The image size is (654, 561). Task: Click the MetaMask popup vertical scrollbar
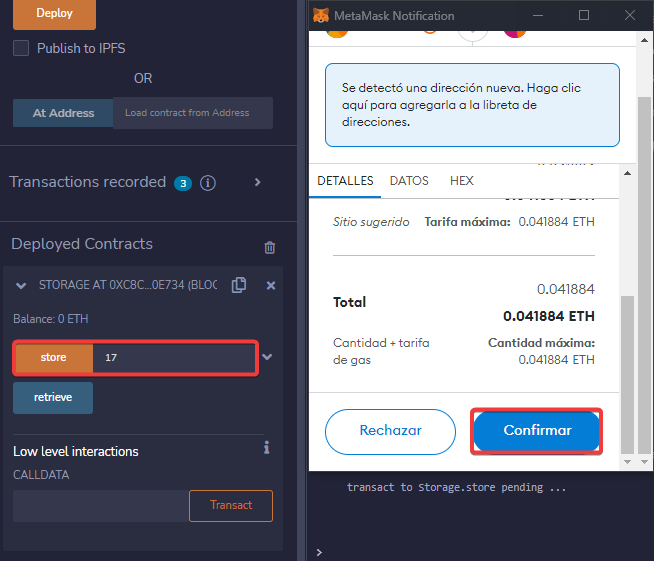(627, 370)
